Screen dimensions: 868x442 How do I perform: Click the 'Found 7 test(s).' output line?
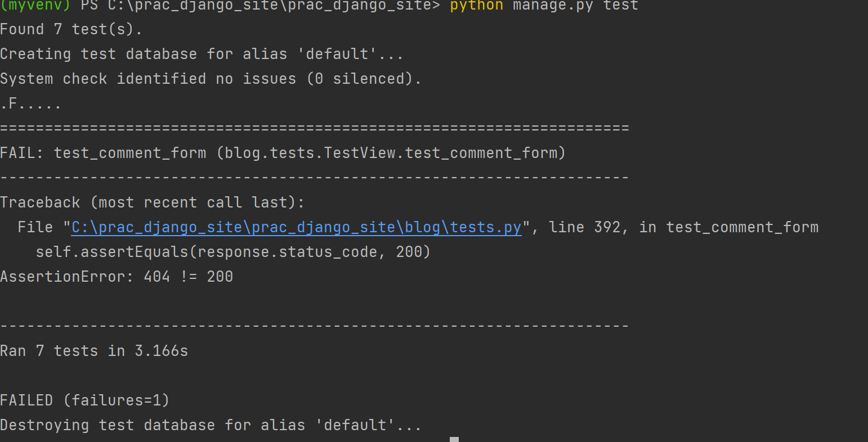click(71, 29)
